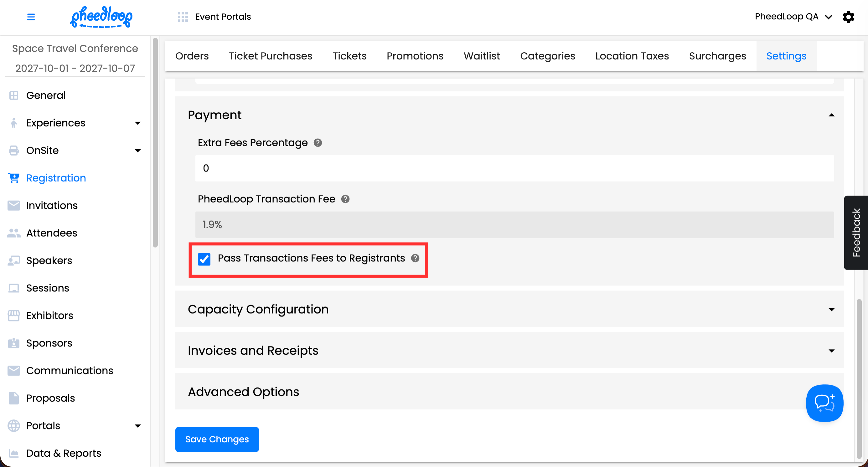
Task: Click the hamburger menu icon
Action: point(31,17)
